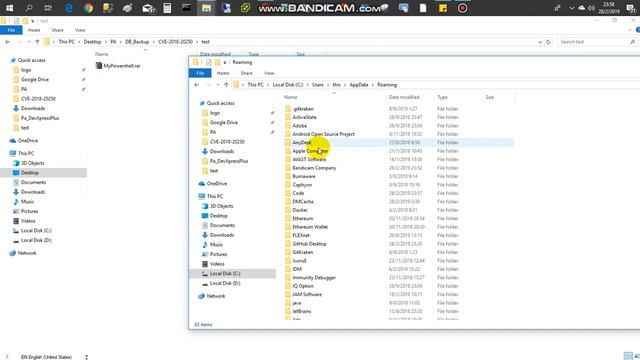Open Microsoft Edge from the taskbar
This screenshot has height=360, width=640.
tap(69, 8)
